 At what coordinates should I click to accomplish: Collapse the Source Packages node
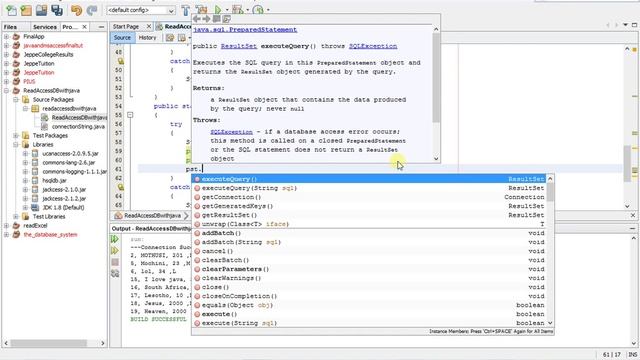coord(16,99)
